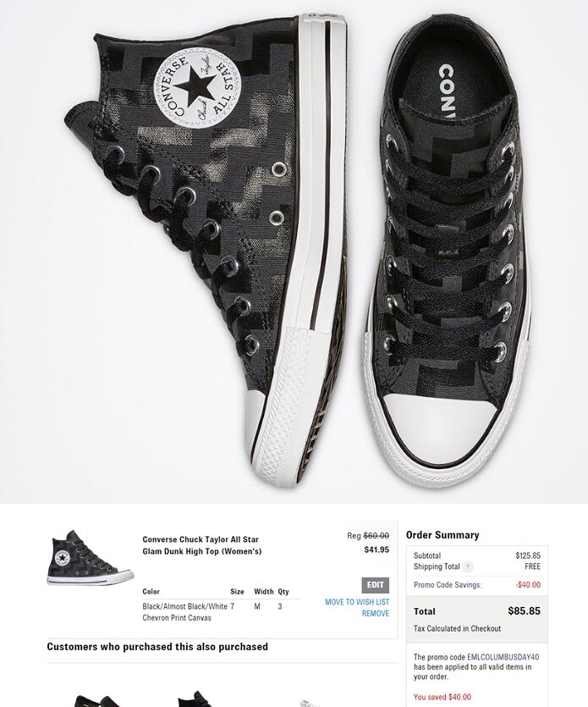
Task: Open the Converse Chuck Taylor All Star product title
Action: 202,545
